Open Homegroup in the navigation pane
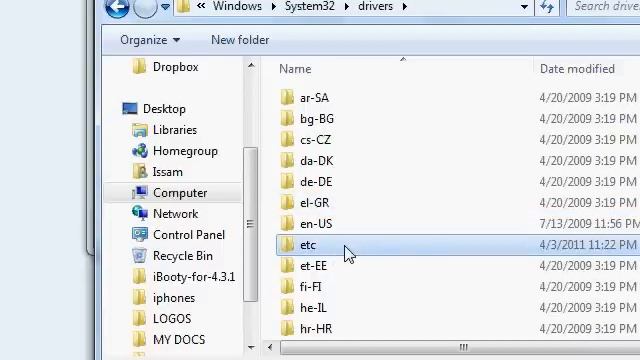640x360 pixels. 185,151
